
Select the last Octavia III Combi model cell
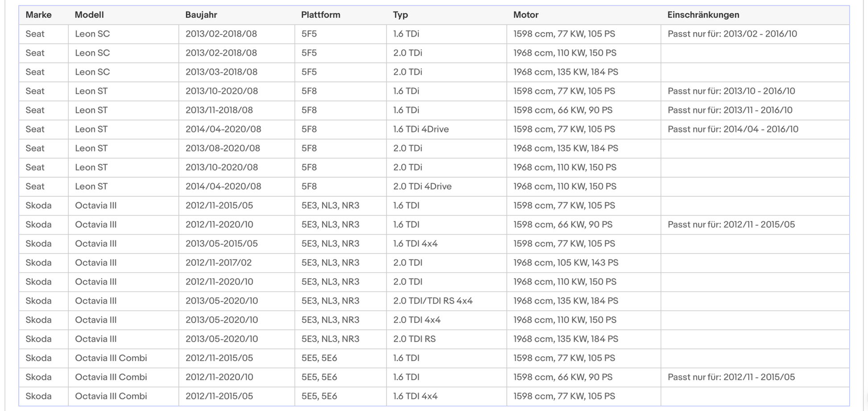click(x=111, y=396)
